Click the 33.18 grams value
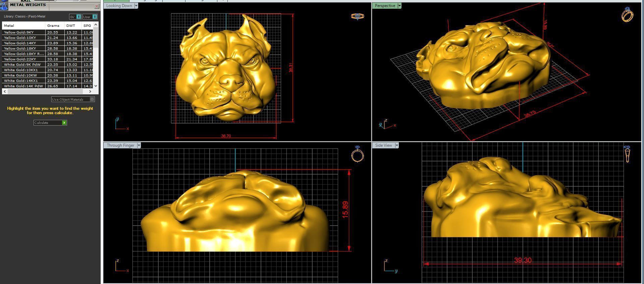Image resolution: width=644 pixels, height=284 pixels. click(52, 59)
